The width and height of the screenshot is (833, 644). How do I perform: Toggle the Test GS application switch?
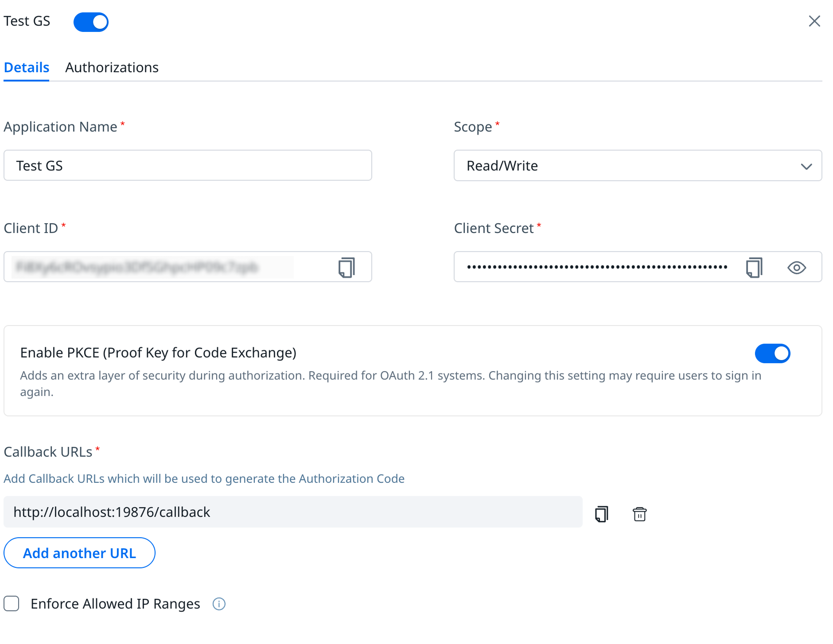coord(91,22)
